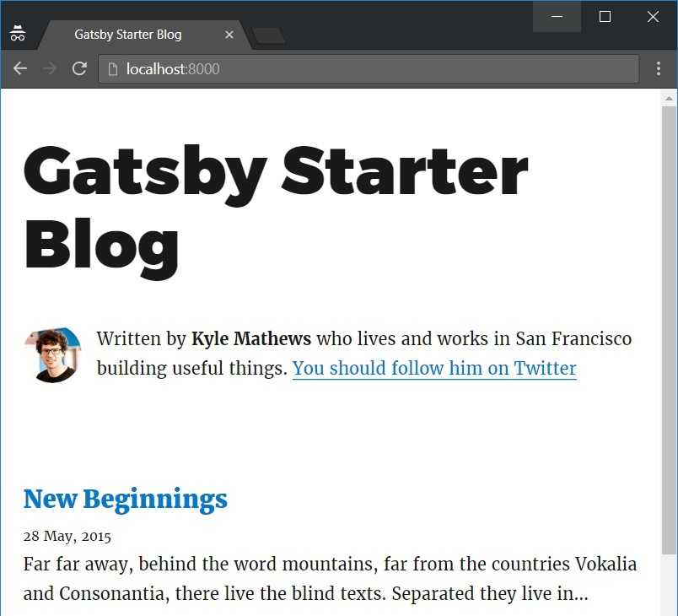Click the page info icon in address bar
The height and width of the screenshot is (616, 678).
pos(112,69)
